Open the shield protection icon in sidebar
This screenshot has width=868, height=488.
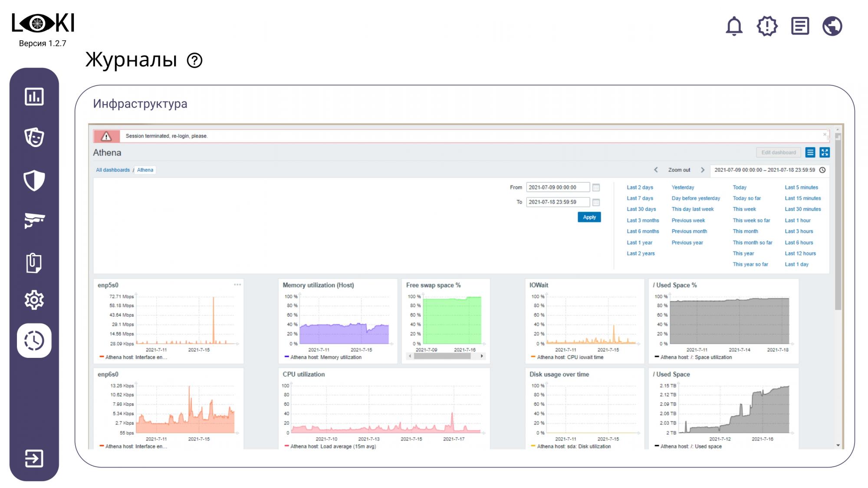[34, 180]
